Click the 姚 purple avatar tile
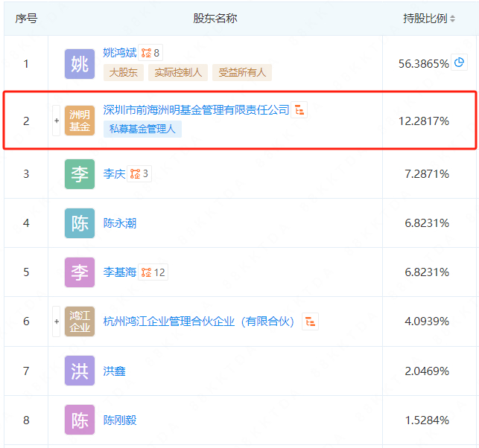Viewport: 479px width, 448px height. click(80, 64)
